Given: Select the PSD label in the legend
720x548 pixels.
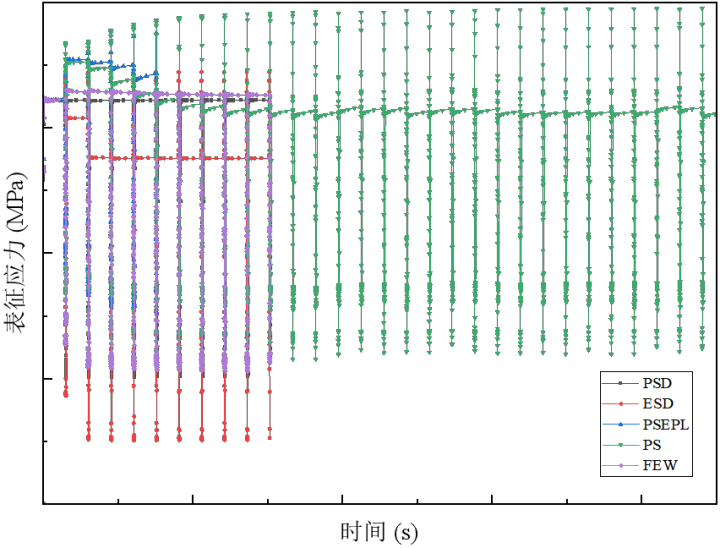Looking at the screenshot, I should point(658,383).
